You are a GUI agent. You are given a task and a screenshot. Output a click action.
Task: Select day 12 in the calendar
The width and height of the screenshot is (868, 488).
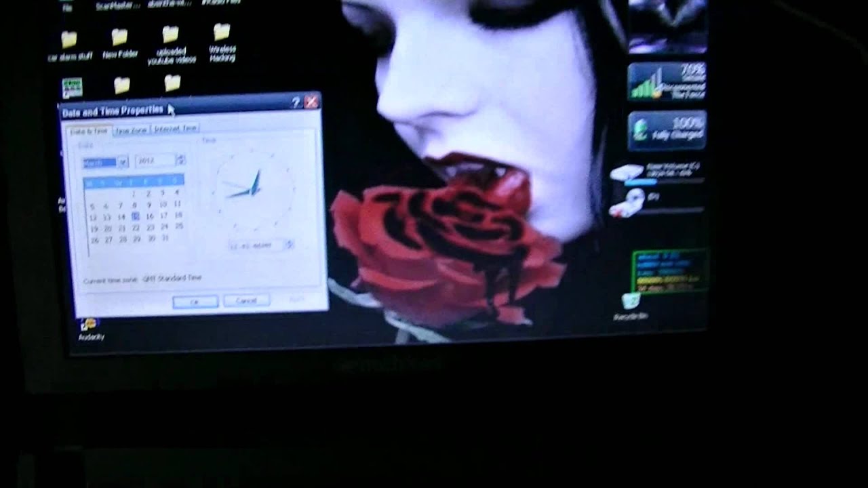pos(93,218)
